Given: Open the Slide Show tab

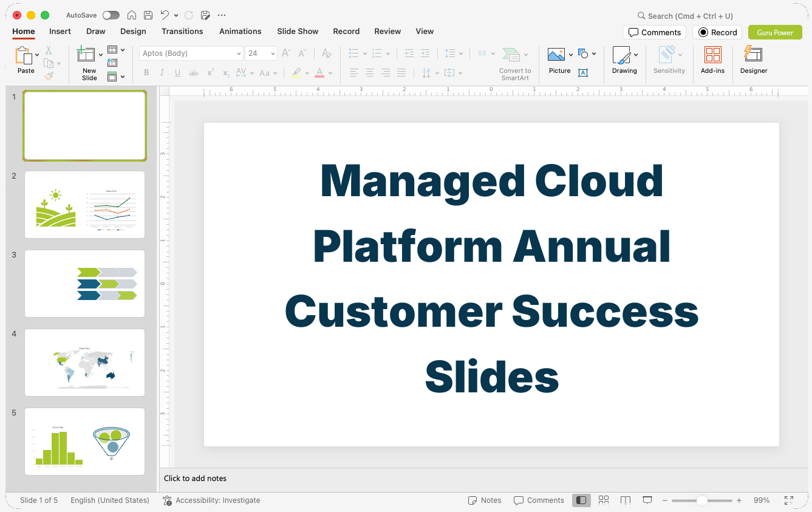Looking at the screenshot, I should tap(298, 31).
